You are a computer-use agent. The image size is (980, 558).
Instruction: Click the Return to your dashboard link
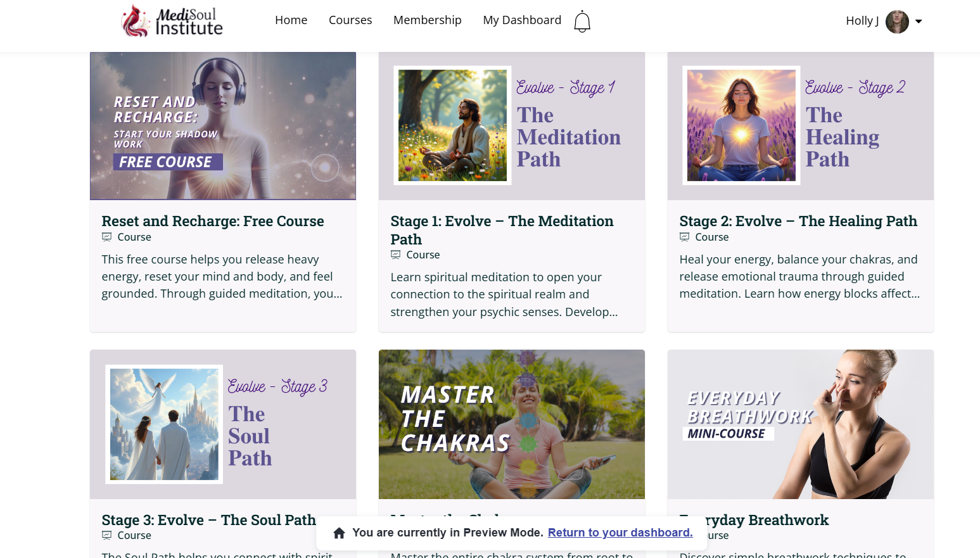click(x=620, y=533)
